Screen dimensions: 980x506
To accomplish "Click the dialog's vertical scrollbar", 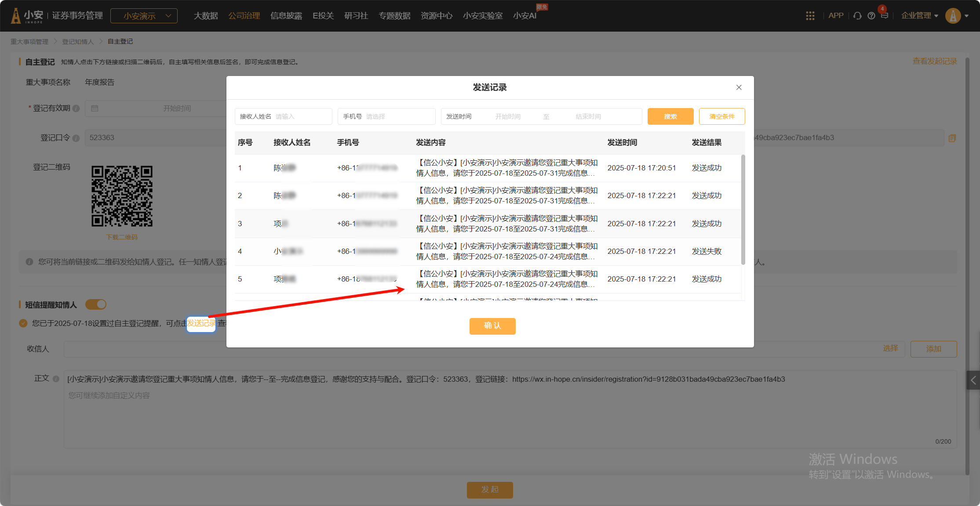I will point(743,210).
